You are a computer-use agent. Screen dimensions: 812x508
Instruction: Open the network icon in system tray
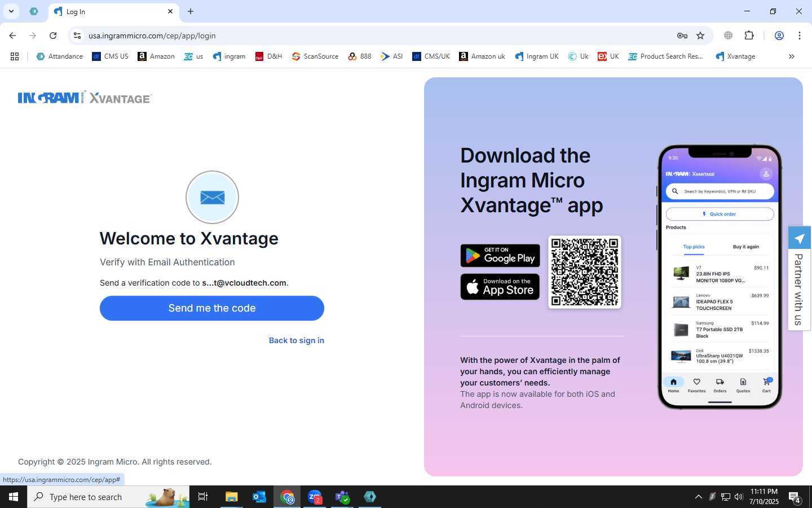pyautogui.click(x=726, y=497)
